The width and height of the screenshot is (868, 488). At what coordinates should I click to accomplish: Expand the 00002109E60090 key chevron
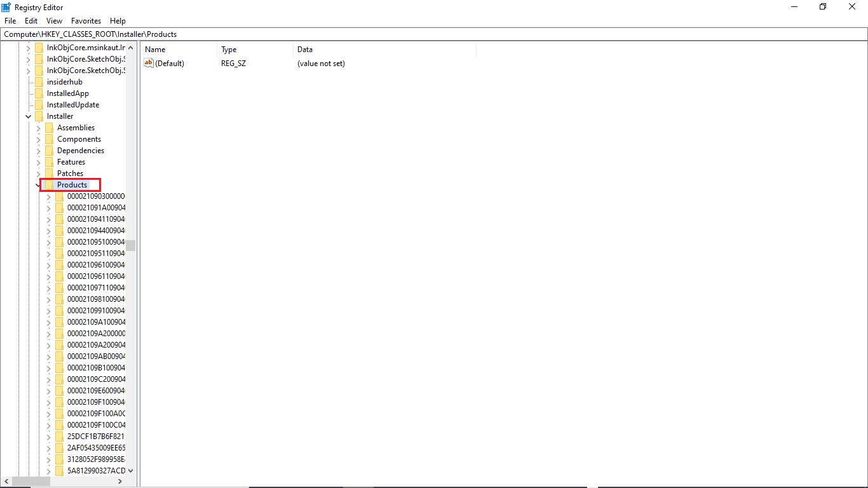tap(48, 391)
